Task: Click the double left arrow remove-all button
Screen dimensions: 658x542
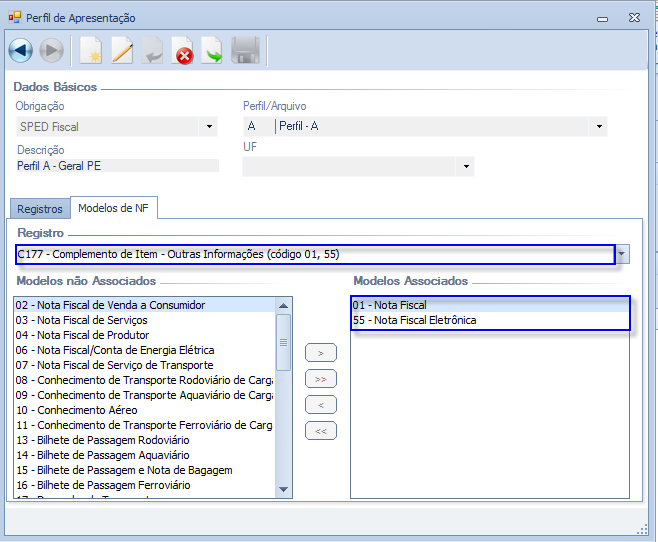Action: pyautogui.click(x=320, y=431)
